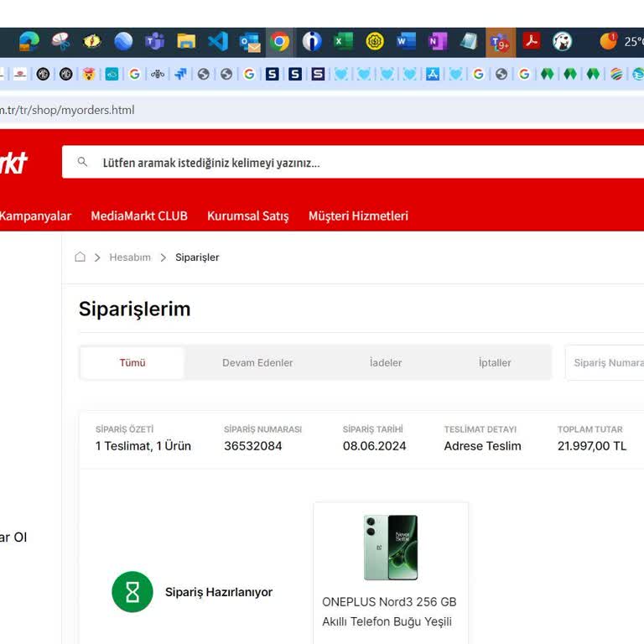The image size is (644, 644).
Task: Click the green hourglass status icon
Action: [132, 592]
